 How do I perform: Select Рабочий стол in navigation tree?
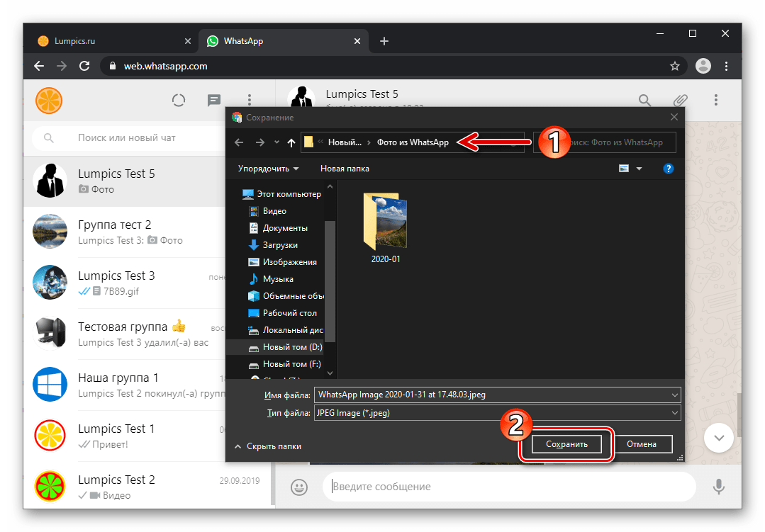click(x=282, y=313)
